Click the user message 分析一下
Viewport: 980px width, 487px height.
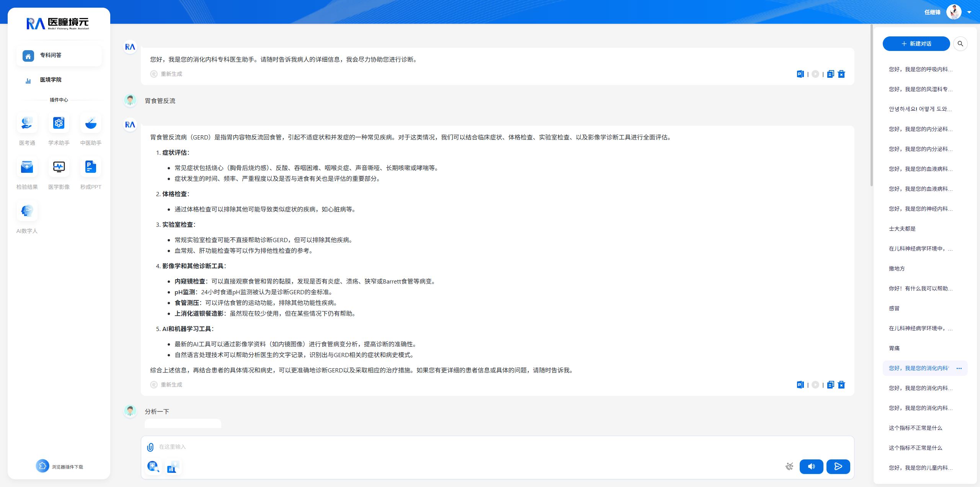157,412
